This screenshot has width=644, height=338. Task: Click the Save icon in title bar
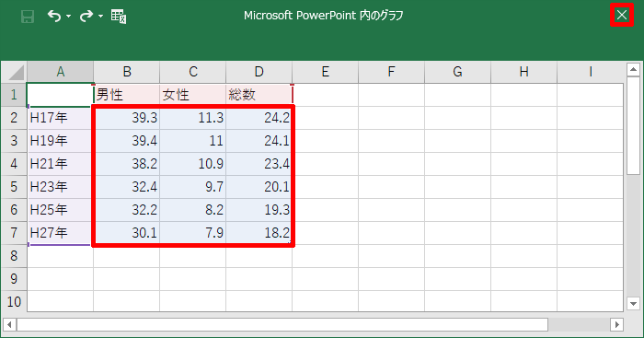pos(28,17)
